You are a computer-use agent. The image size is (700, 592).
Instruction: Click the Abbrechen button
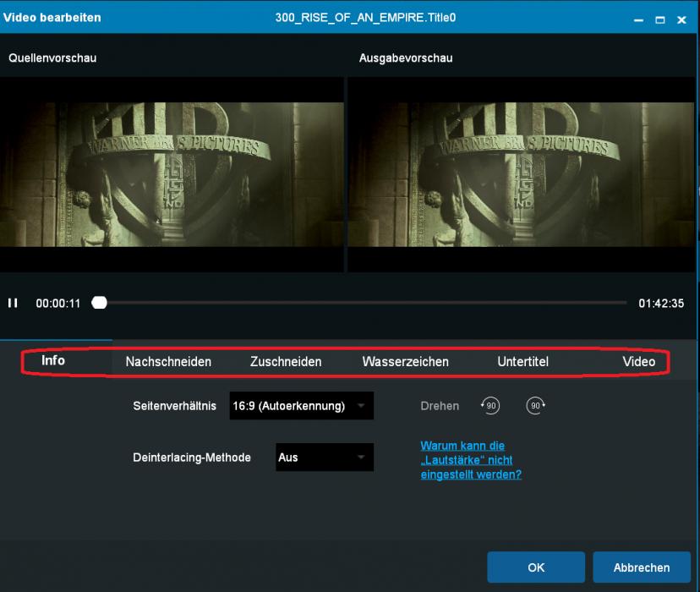pyautogui.click(x=642, y=567)
